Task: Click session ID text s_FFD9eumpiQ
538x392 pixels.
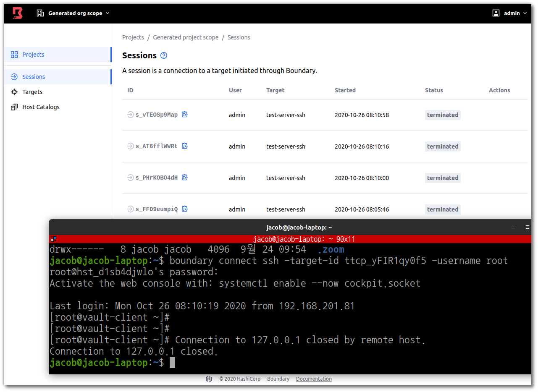Action: [157, 209]
